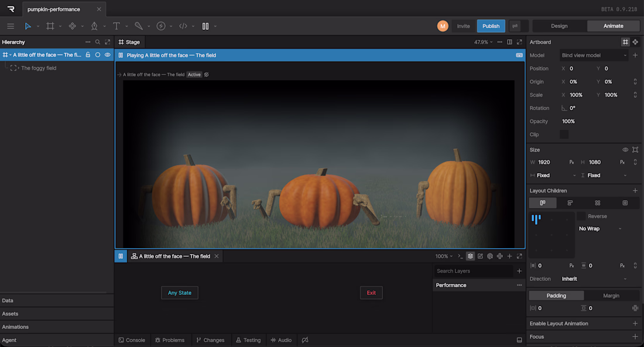Open the Model Bind view model dropdown
The width and height of the screenshot is (644, 347).
point(594,55)
